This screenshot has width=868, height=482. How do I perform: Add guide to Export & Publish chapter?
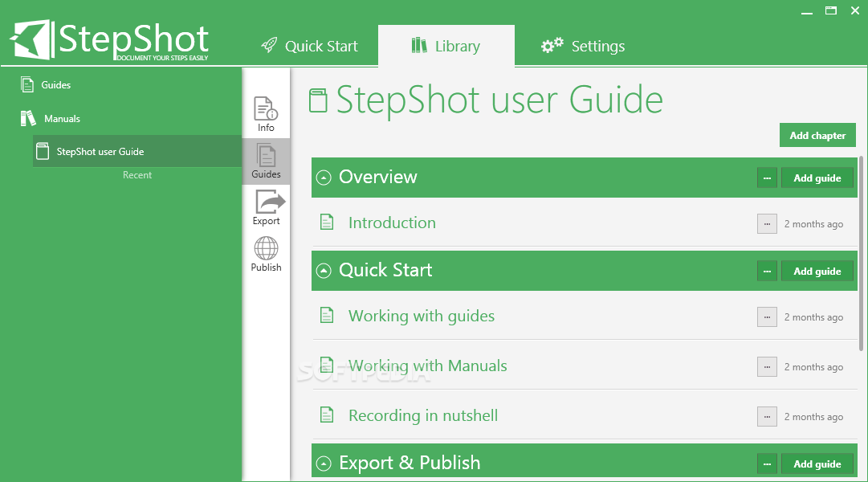pos(817,464)
